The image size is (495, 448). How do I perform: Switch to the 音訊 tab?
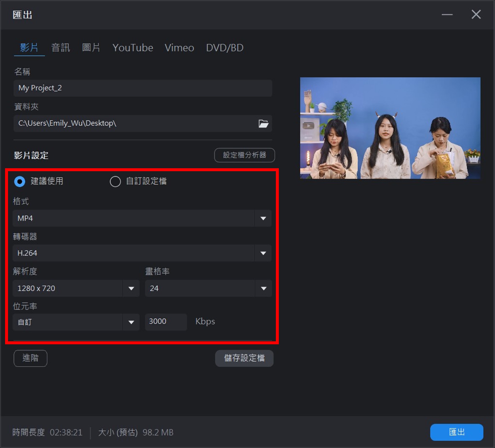pos(60,48)
